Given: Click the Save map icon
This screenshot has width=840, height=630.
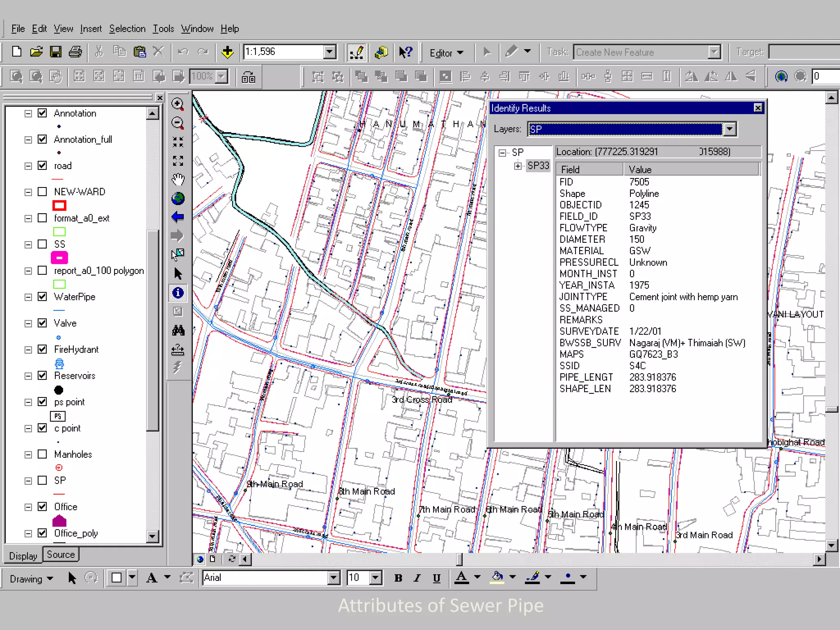Looking at the screenshot, I should [55, 52].
